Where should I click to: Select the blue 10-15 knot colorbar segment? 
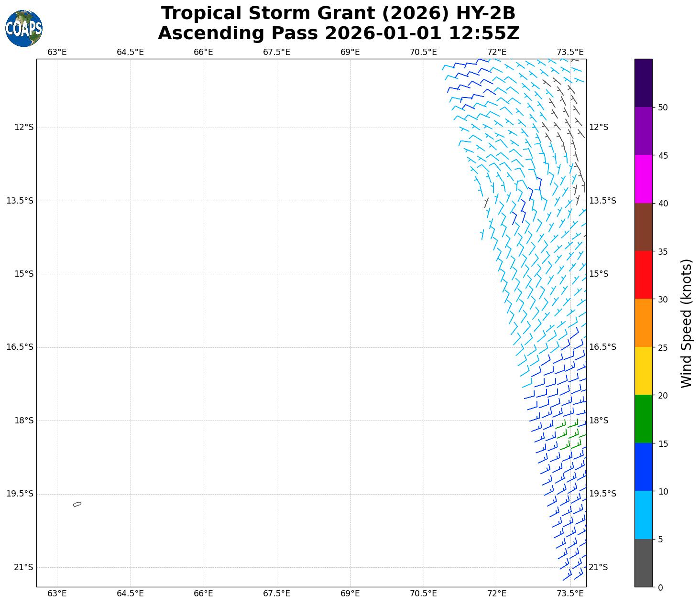tap(643, 467)
